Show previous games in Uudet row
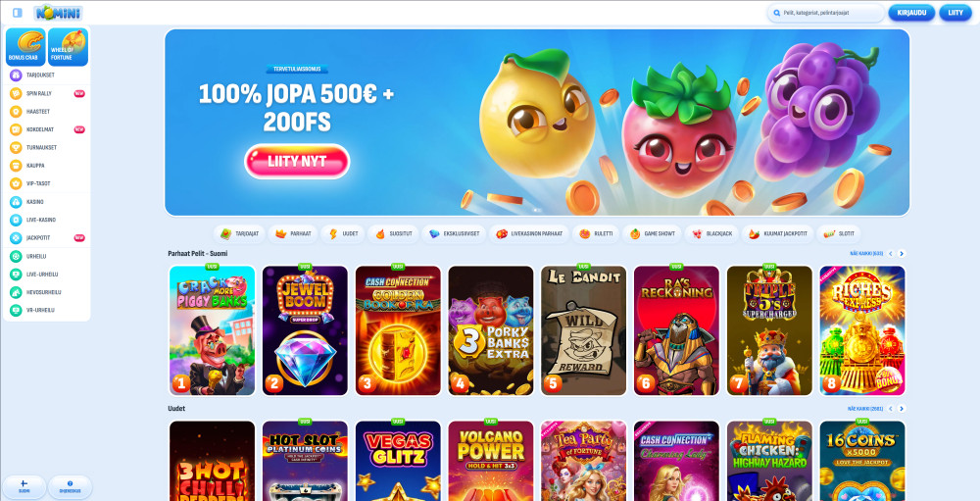 [x=891, y=409]
